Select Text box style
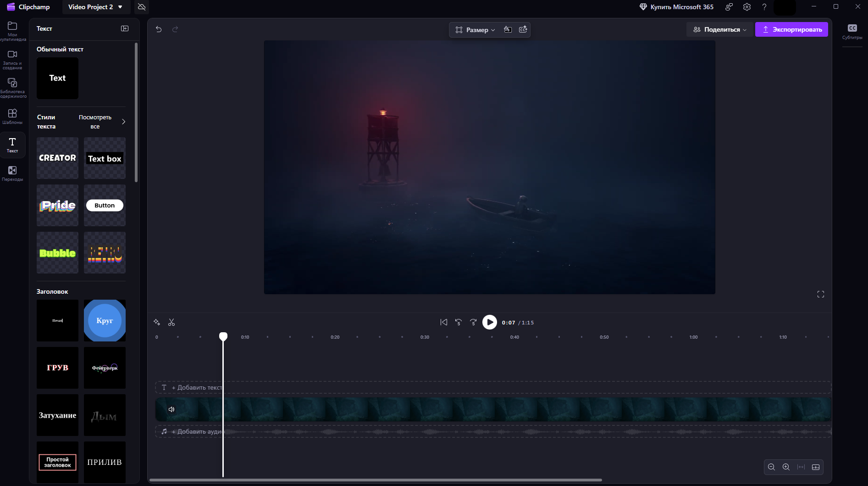 (x=105, y=158)
